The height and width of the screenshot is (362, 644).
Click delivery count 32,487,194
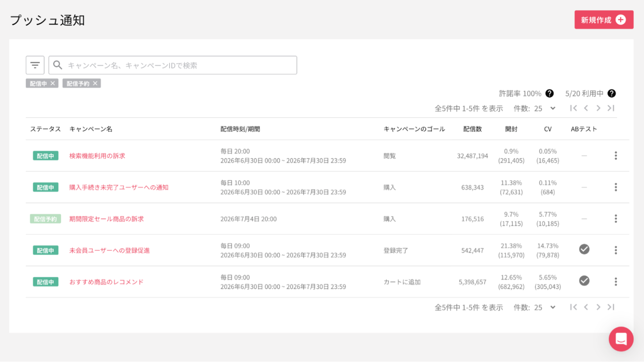(x=472, y=156)
